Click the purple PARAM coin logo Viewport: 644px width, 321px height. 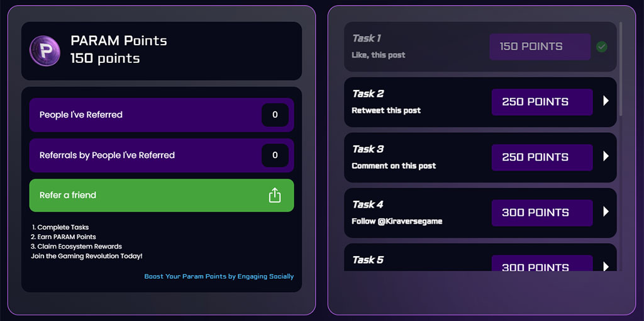[x=45, y=50]
